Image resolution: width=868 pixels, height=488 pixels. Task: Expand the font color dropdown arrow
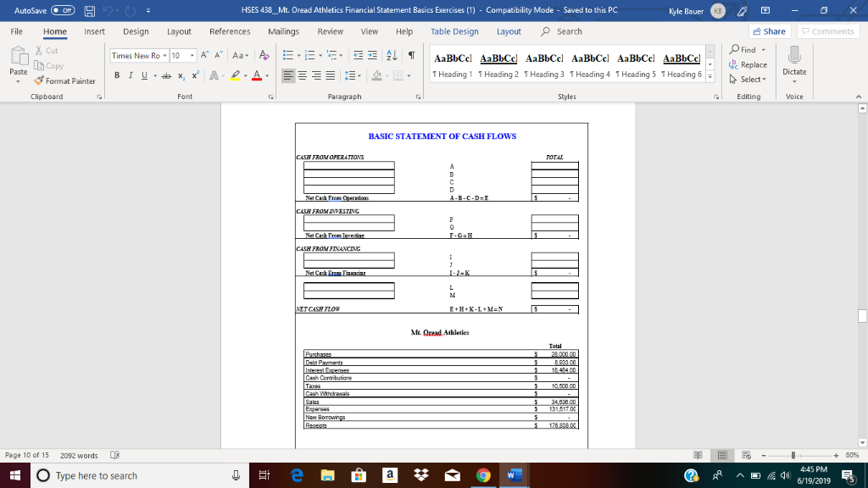point(267,75)
